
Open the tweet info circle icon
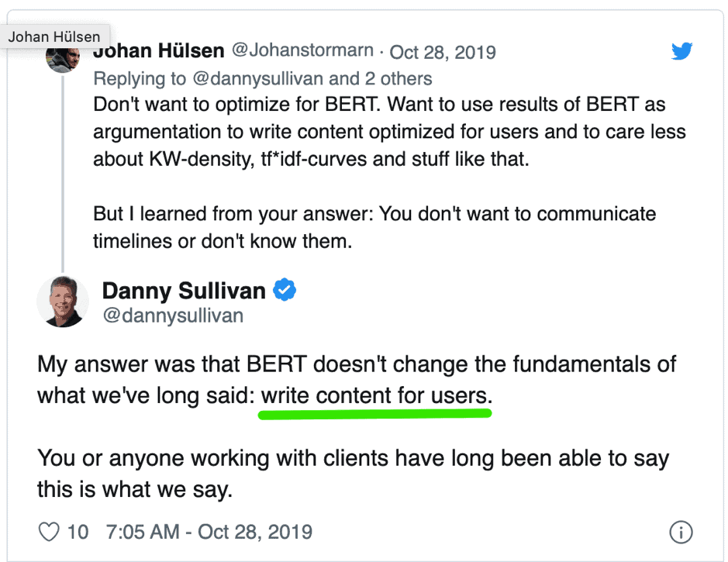click(680, 532)
